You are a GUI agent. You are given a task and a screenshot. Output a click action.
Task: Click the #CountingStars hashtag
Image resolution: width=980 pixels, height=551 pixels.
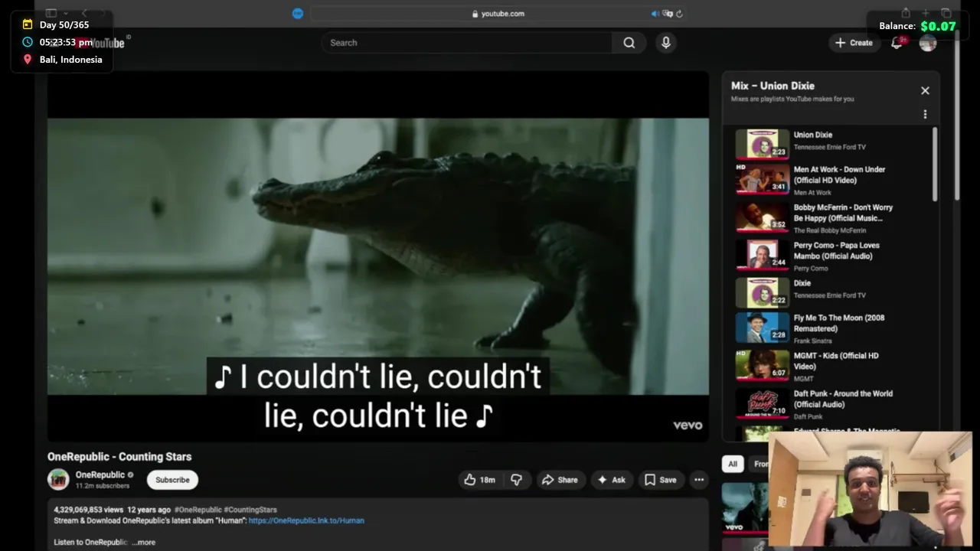pos(250,510)
